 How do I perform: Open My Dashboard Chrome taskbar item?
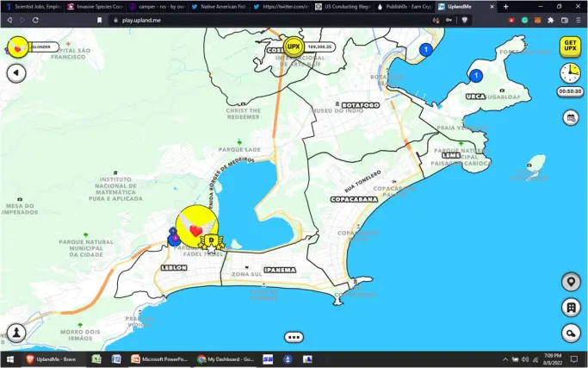pyautogui.click(x=226, y=359)
